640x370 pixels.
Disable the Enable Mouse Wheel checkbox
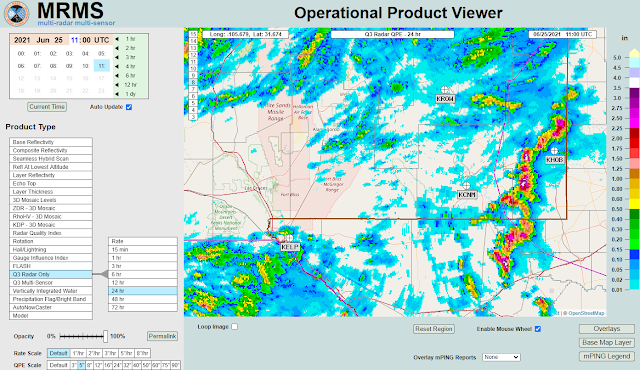[538, 329]
